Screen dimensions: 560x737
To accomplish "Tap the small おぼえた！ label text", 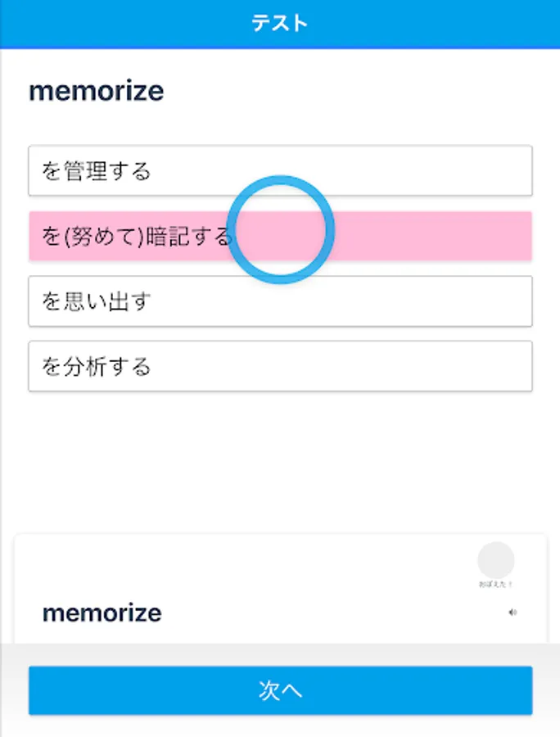I will (x=496, y=585).
